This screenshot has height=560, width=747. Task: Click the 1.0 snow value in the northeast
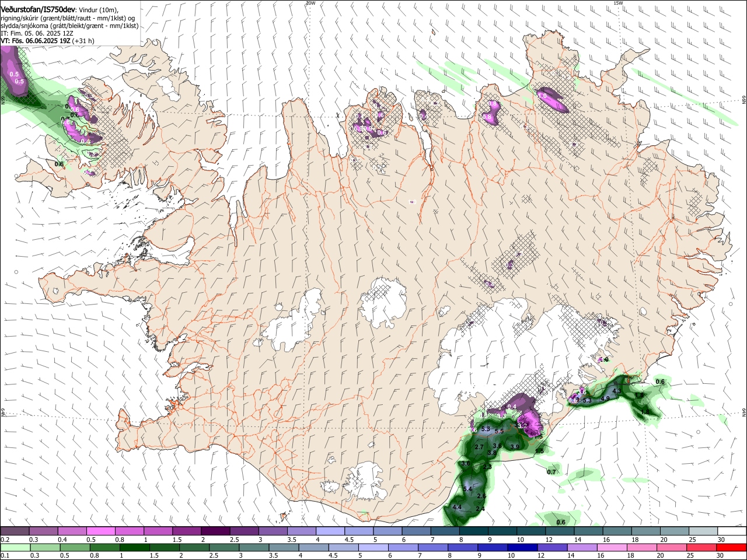[542, 96]
